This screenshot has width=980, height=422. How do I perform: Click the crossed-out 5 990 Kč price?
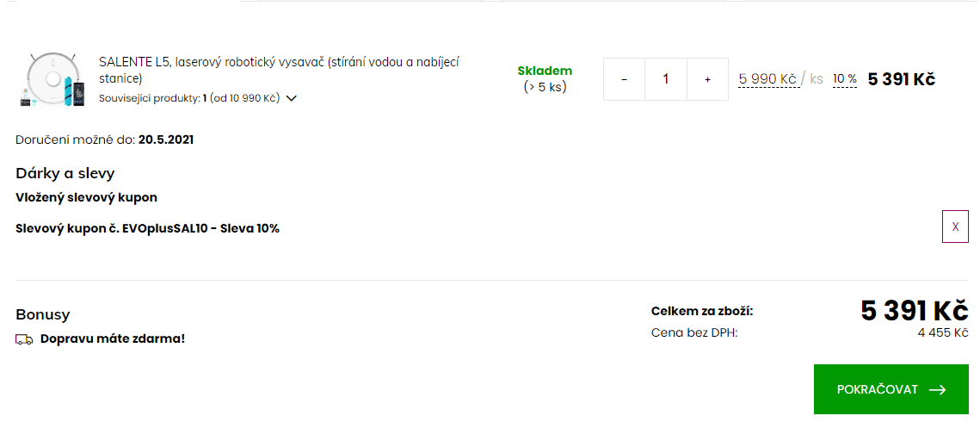pyautogui.click(x=767, y=78)
